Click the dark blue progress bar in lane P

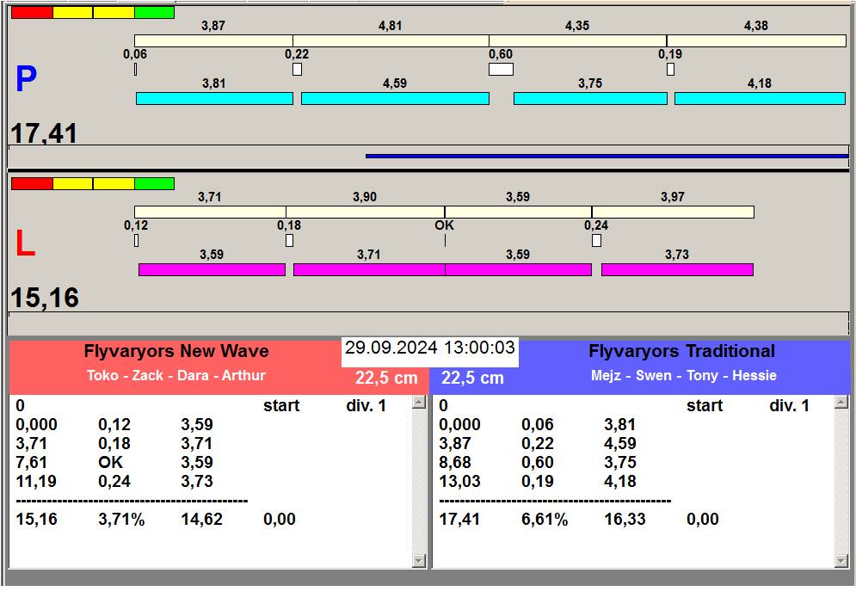click(x=607, y=157)
